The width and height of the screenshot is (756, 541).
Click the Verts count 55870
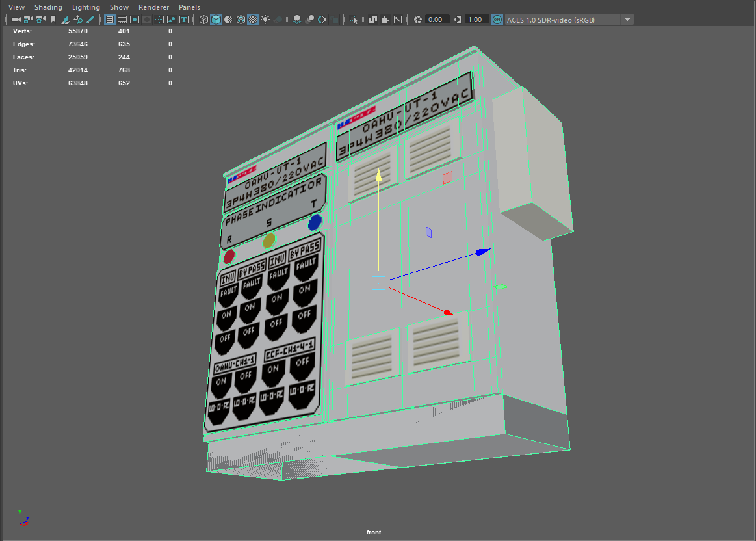tap(77, 31)
